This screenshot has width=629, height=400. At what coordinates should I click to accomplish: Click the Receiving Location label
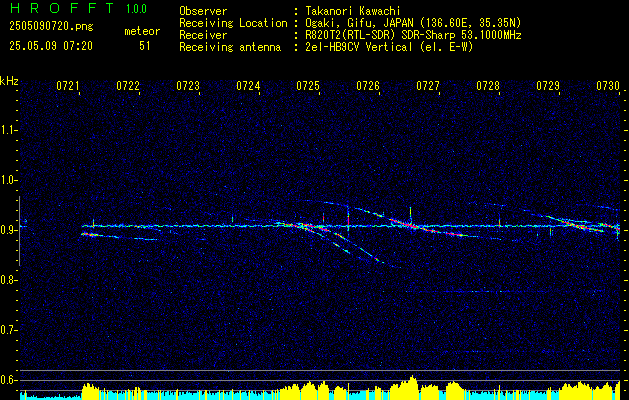(233, 23)
